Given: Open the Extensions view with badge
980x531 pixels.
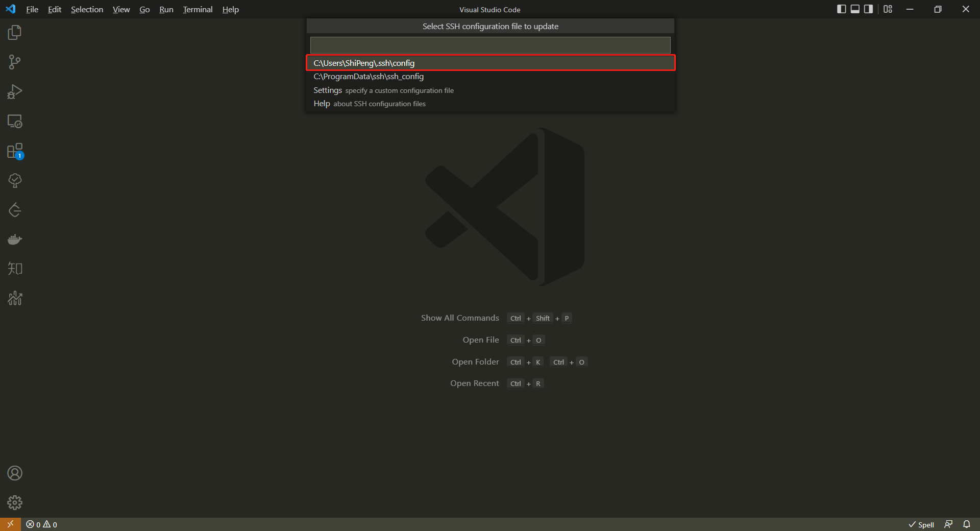Looking at the screenshot, I should pos(15,151).
